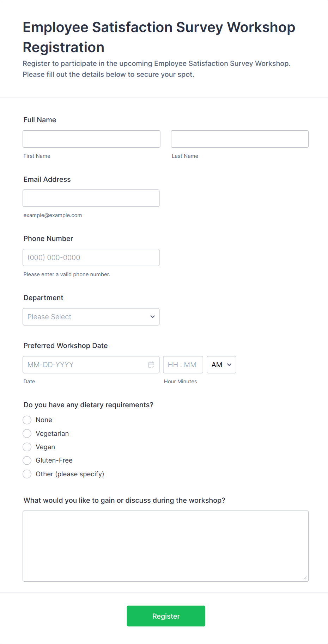
Task: Select Other (please specify) option
Action: point(27,474)
